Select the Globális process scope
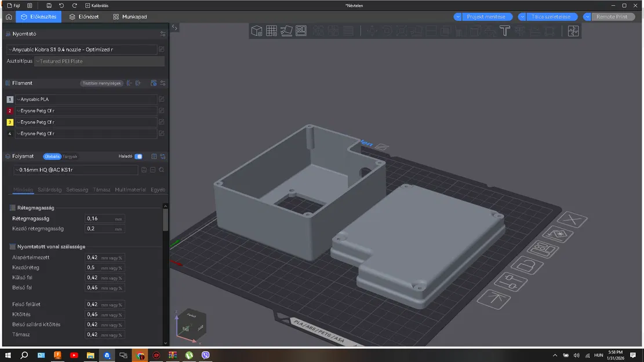The width and height of the screenshot is (644, 362). click(x=52, y=156)
